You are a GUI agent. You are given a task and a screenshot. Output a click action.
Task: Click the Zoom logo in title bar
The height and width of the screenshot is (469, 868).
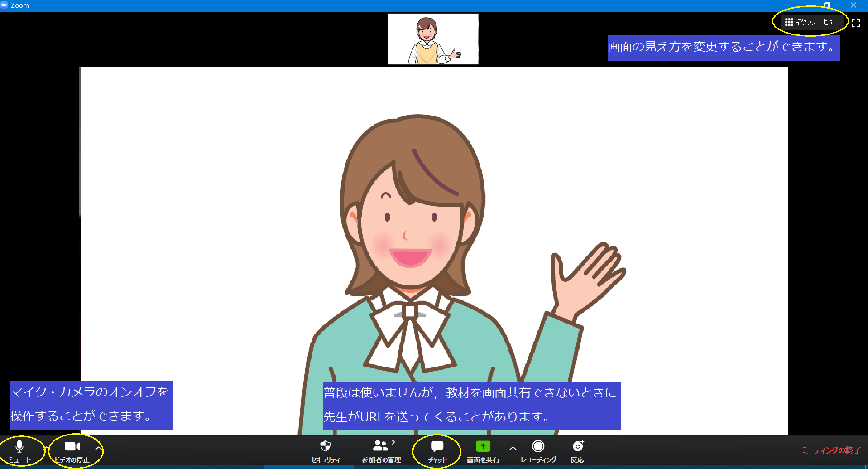[x=4, y=5]
